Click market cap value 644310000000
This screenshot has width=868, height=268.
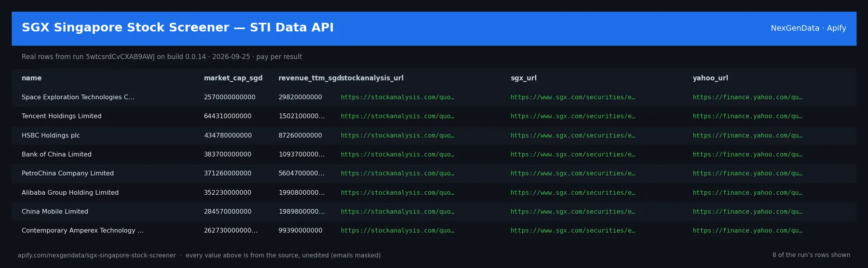228,116
